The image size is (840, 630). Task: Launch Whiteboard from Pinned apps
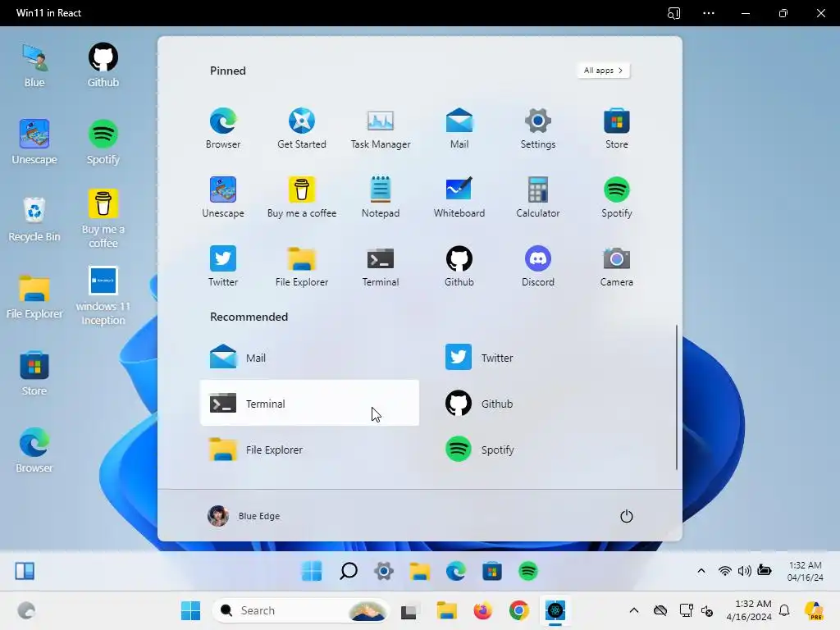(459, 197)
